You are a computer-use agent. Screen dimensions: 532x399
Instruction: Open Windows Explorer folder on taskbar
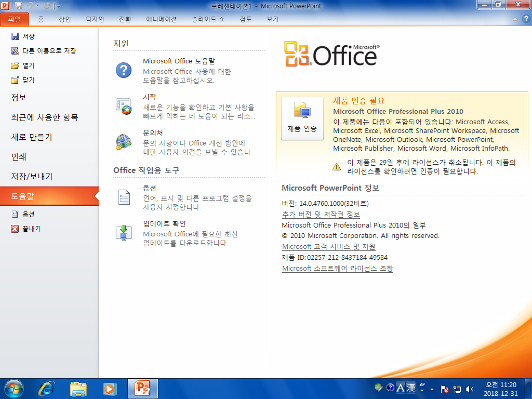point(78,389)
